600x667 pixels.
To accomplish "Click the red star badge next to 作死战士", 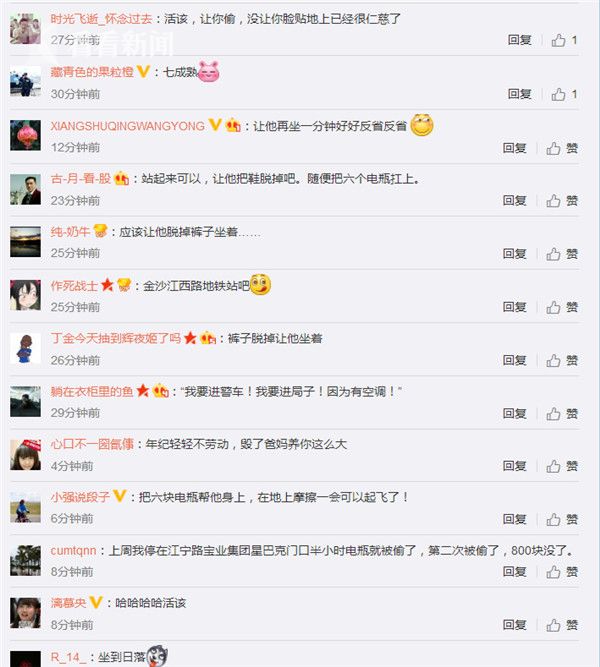I will 107,285.
